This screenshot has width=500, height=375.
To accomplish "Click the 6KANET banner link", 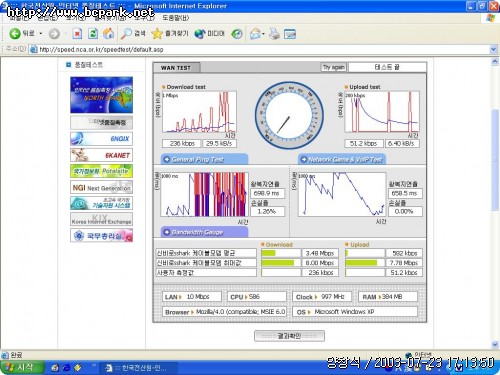I will pyautogui.click(x=101, y=155).
